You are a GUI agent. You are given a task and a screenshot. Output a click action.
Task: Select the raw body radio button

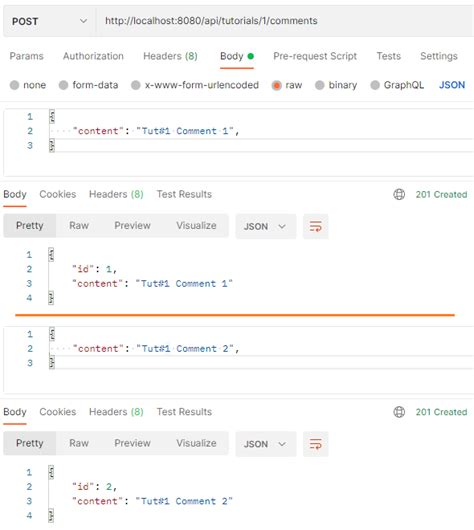tap(277, 85)
